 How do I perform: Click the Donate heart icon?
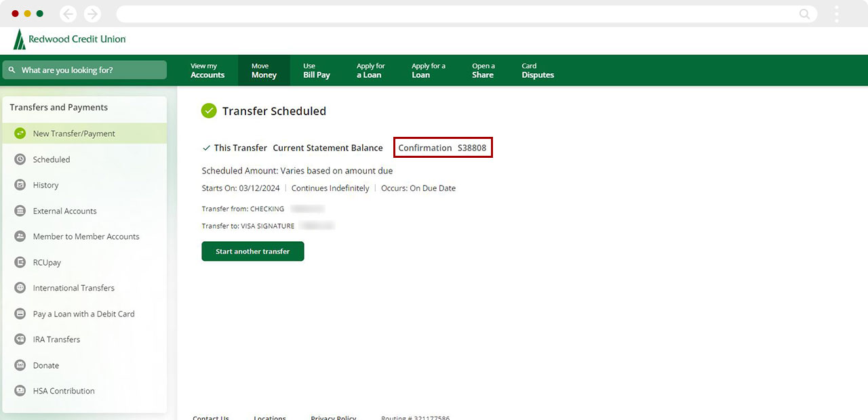[x=20, y=365]
